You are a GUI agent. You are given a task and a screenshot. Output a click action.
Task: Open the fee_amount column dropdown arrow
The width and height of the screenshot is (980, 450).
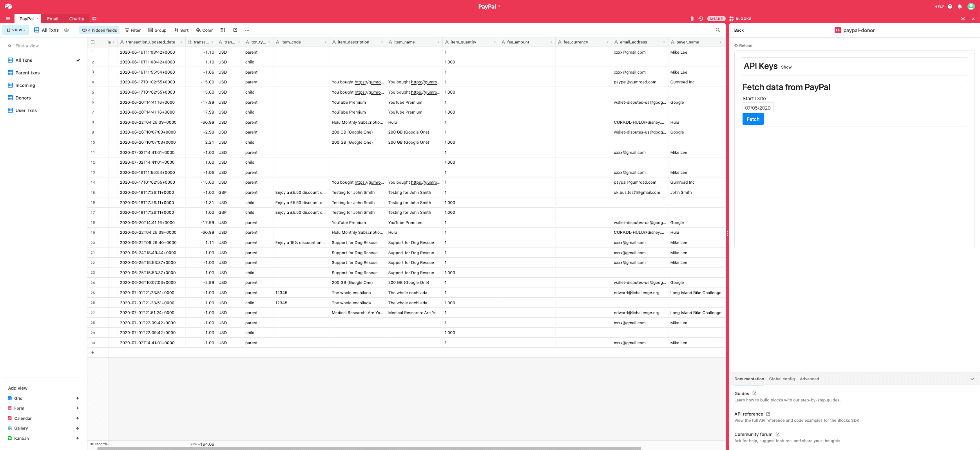551,42
